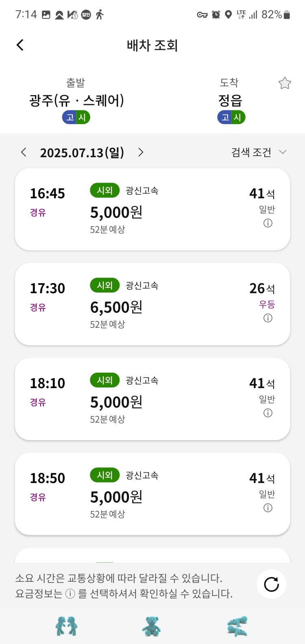Image resolution: width=305 pixels, height=644 pixels.
Task: Go to the previous date arrow
Action: tap(24, 152)
